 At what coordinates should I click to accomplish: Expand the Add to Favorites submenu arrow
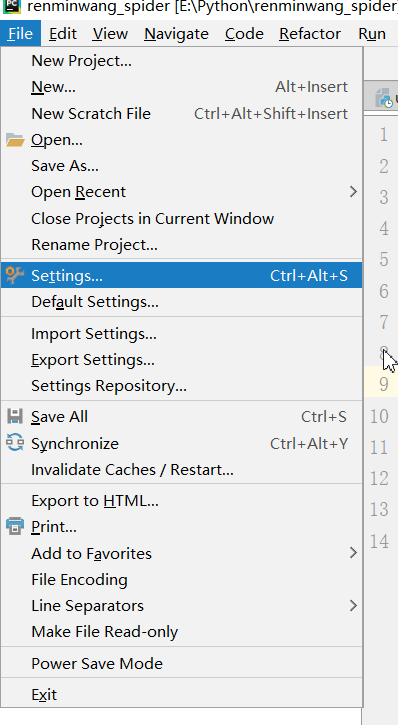[353, 553]
